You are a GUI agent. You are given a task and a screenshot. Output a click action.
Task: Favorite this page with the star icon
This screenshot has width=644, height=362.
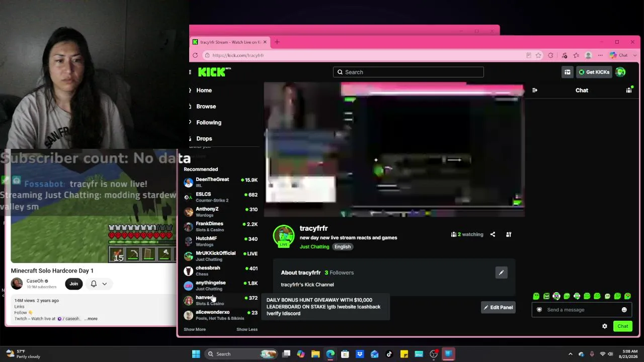(538, 55)
